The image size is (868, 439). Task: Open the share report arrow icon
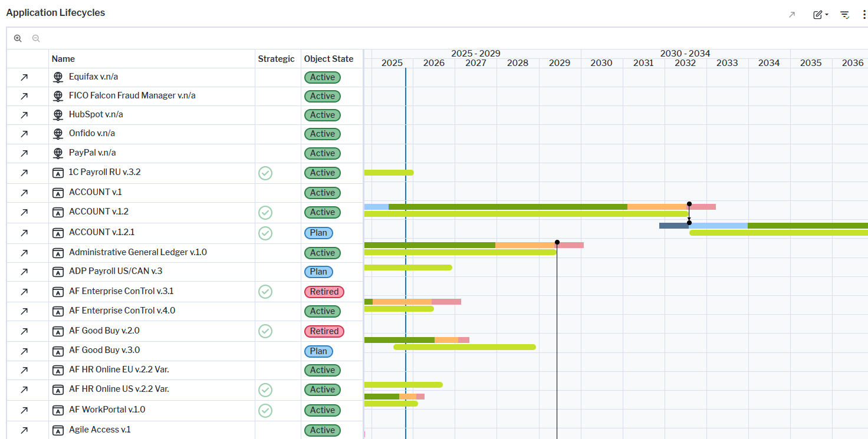pyautogui.click(x=791, y=15)
